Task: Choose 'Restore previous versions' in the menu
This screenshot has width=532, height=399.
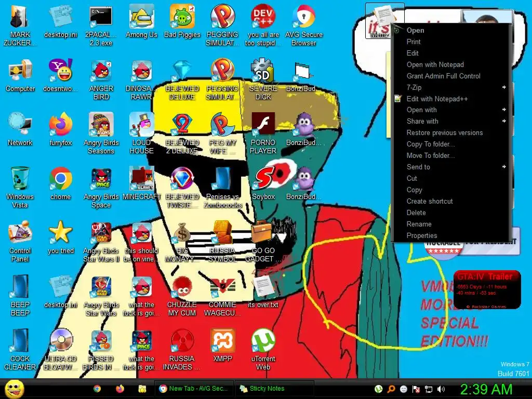Action: tap(451, 132)
